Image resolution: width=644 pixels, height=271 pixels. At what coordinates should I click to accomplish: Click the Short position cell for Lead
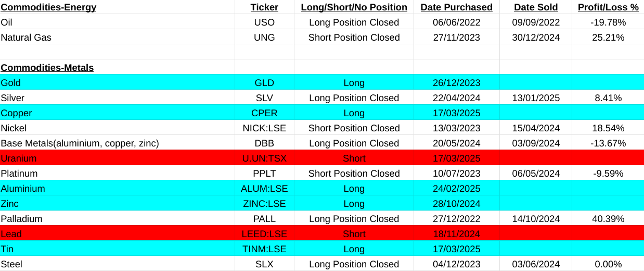354,234
